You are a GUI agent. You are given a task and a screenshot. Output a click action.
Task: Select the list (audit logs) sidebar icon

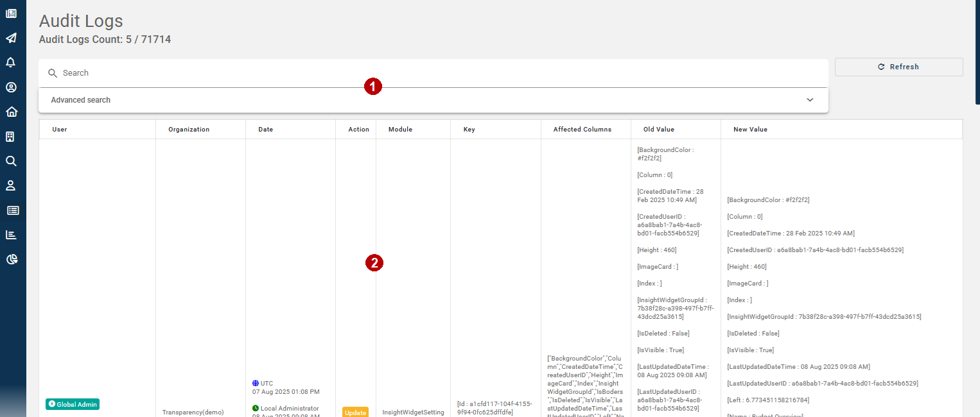click(x=12, y=210)
